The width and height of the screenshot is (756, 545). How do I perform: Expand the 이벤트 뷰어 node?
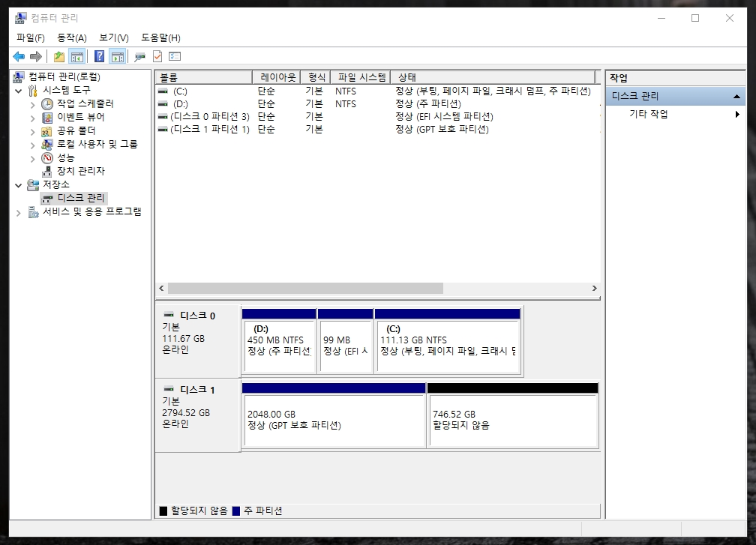pyautogui.click(x=33, y=118)
